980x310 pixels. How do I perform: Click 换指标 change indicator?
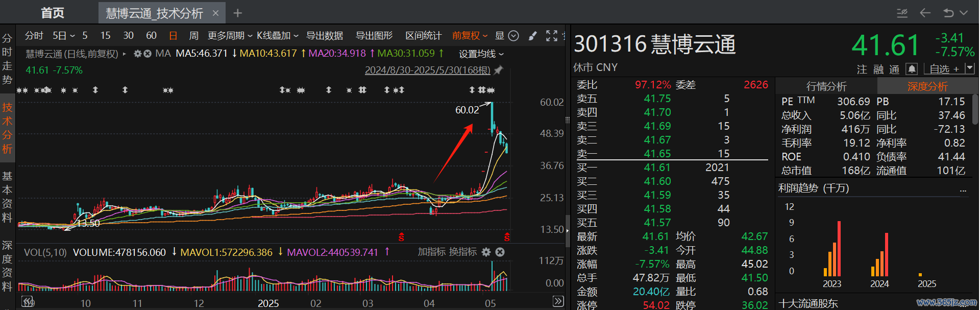[462, 252]
